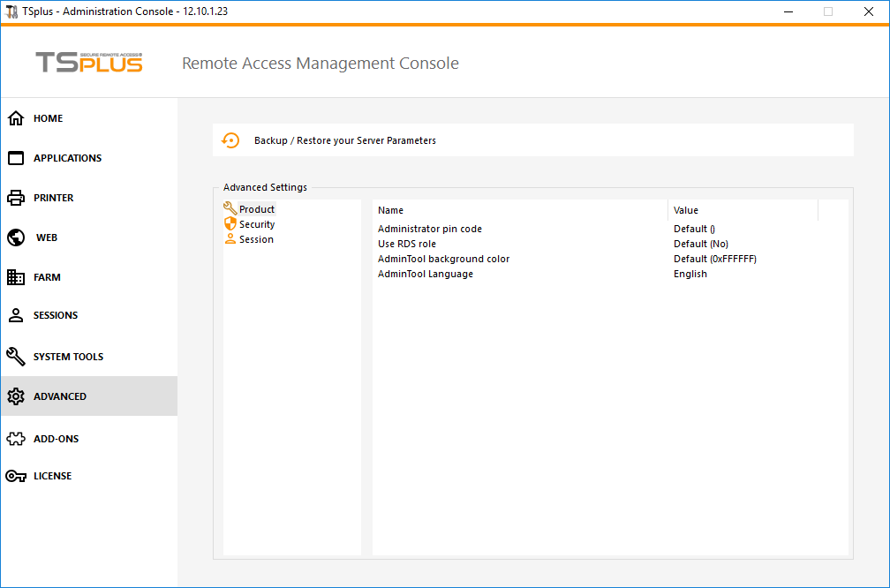Select the Product category label
The image size is (890, 588).
coord(257,209)
